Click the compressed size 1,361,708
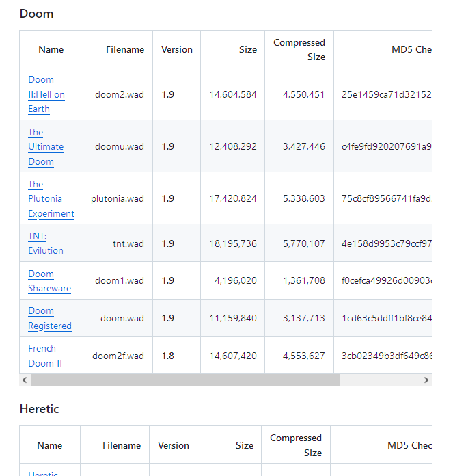The height and width of the screenshot is (476, 453). coord(304,280)
